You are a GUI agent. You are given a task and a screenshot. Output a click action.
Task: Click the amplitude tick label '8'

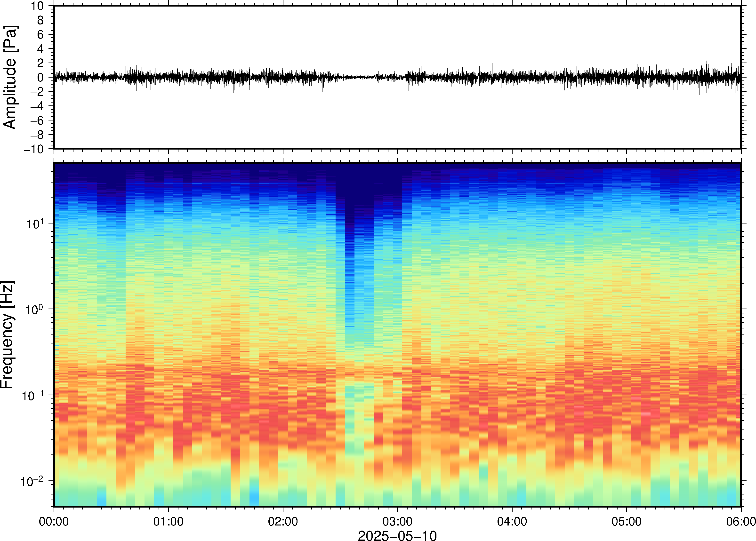pyautogui.click(x=41, y=20)
